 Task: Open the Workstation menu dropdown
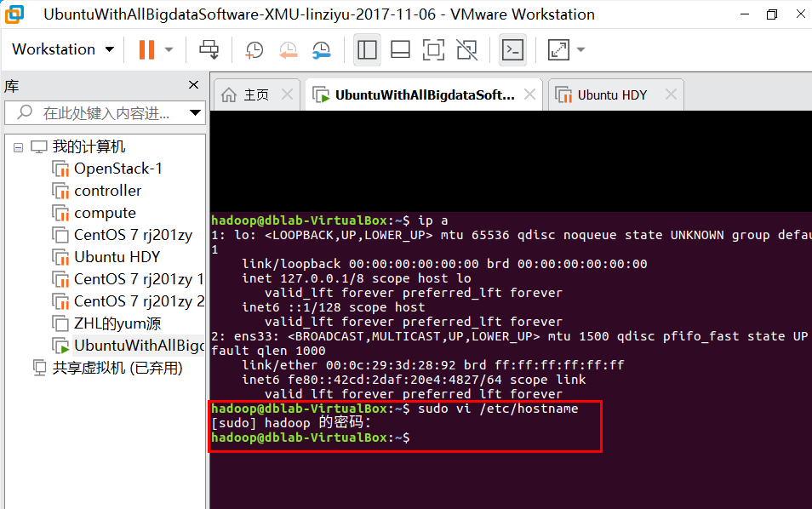pos(63,49)
